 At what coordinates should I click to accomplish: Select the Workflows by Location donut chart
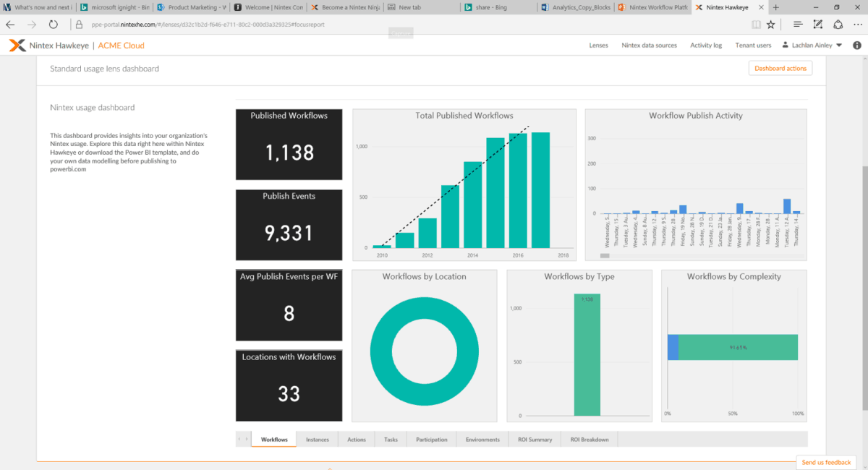(x=424, y=351)
